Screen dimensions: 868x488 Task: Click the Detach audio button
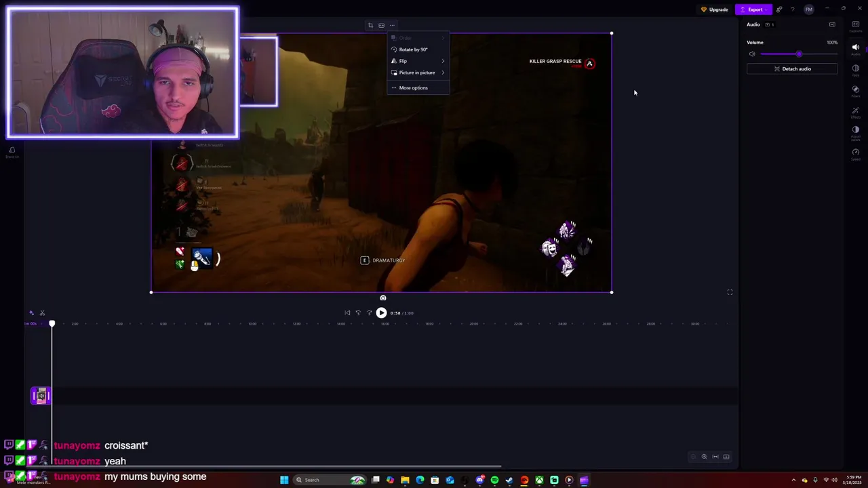point(792,68)
